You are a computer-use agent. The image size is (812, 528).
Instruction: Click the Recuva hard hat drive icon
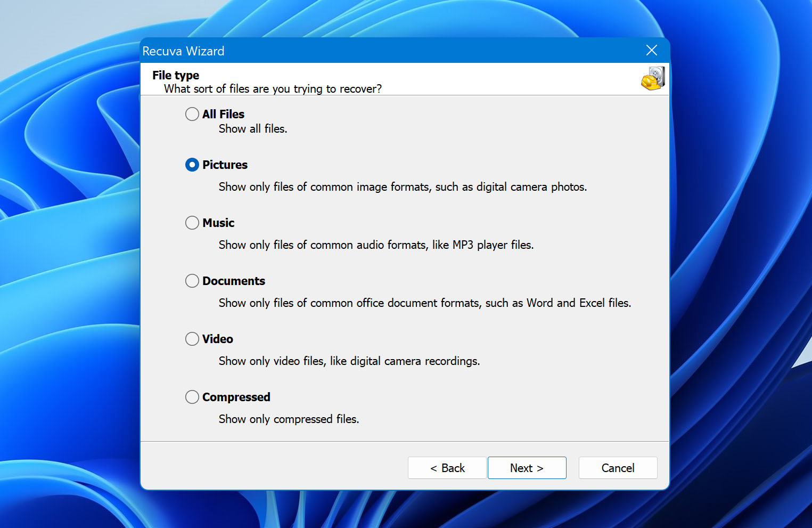coord(653,78)
